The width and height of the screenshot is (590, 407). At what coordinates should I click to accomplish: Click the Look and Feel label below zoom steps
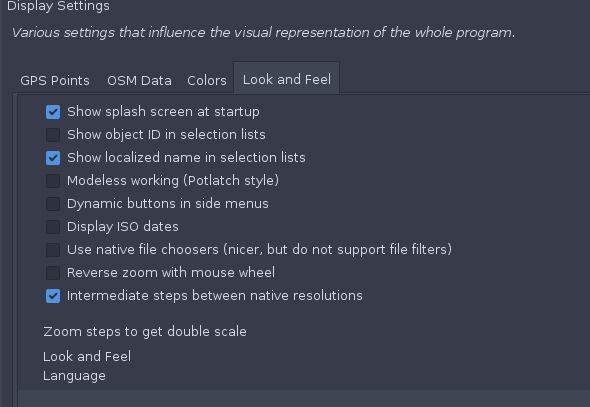pyautogui.click(x=87, y=356)
